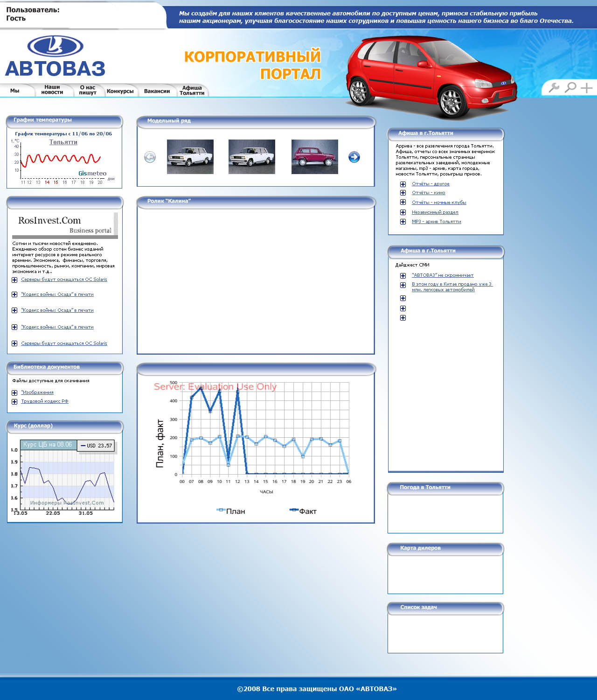This screenshot has height=700, width=597.
Task: Click the Библиотека документов panel header
Action: (65, 367)
